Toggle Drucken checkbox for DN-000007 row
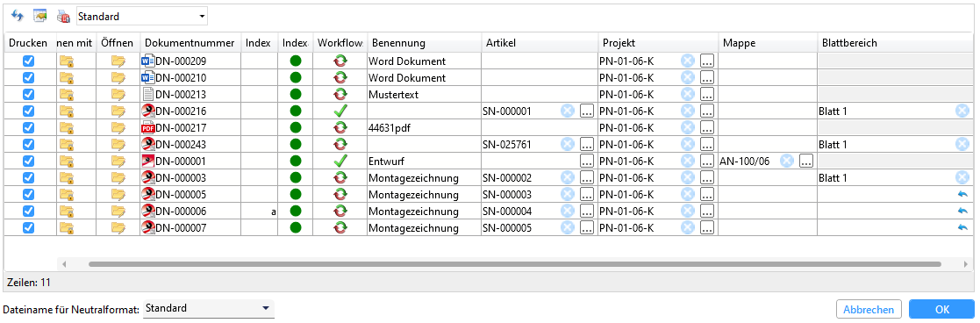The height and width of the screenshot is (323, 980). click(28, 227)
